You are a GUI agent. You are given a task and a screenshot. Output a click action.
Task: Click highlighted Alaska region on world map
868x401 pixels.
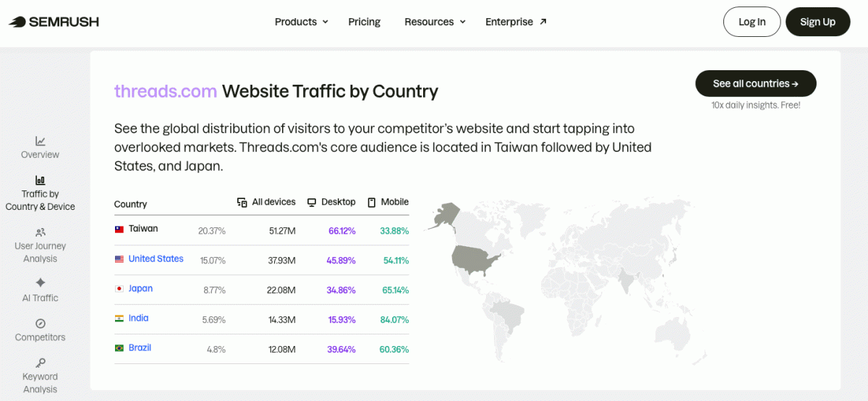pyautogui.click(x=446, y=215)
